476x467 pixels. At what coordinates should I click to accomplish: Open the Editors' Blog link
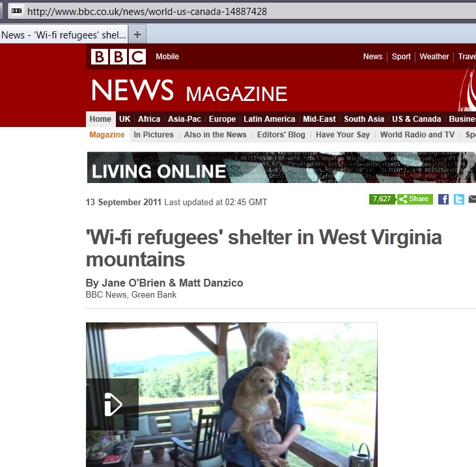281,135
